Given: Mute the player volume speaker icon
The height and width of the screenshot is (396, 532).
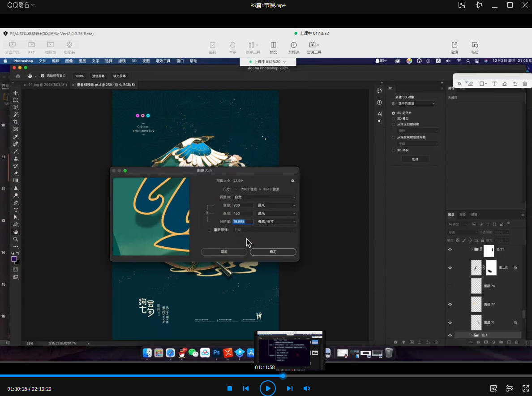Looking at the screenshot, I should click(x=307, y=388).
